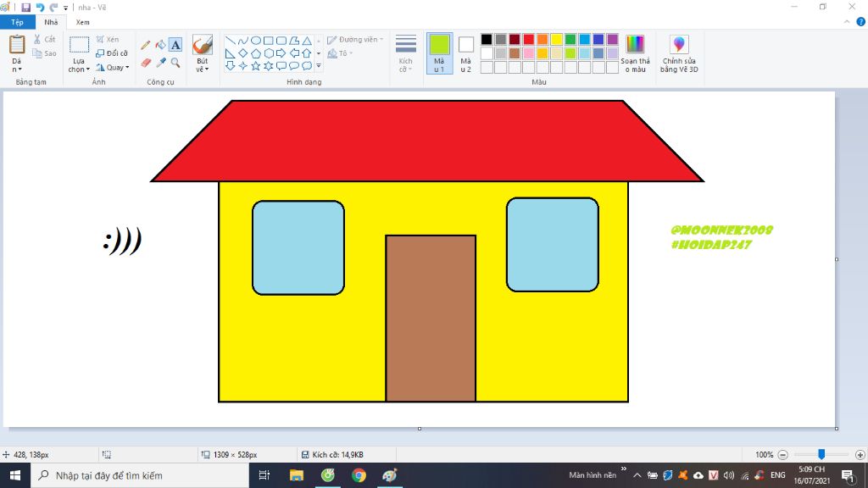
Task: Choose the Diamond shape
Action: [243, 53]
